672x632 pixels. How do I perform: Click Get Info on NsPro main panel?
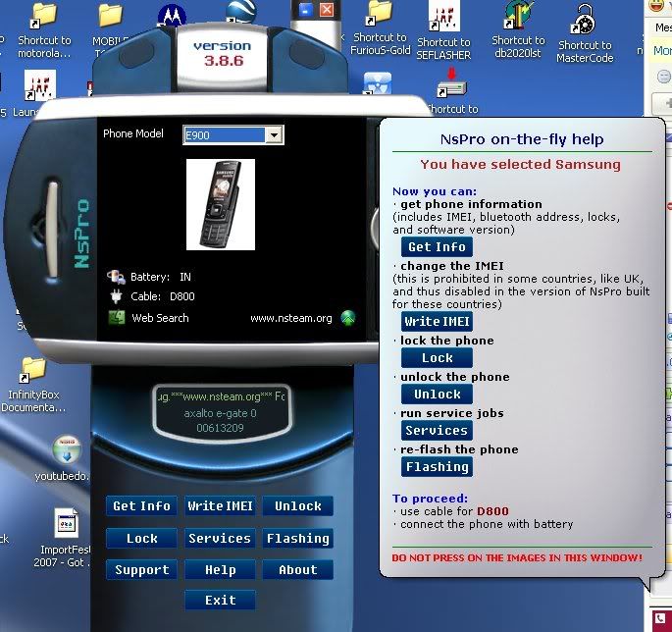pyautogui.click(x=141, y=506)
